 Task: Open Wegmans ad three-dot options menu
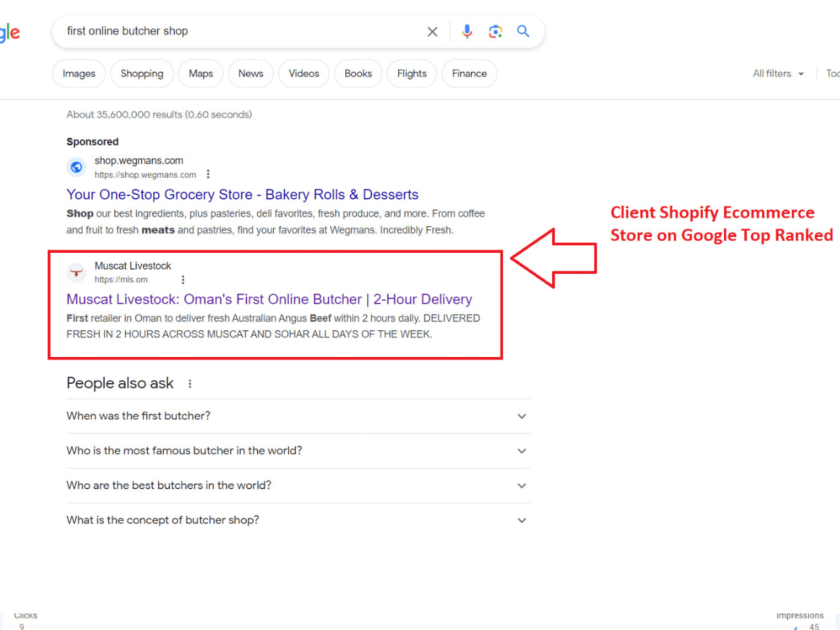[x=208, y=174]
